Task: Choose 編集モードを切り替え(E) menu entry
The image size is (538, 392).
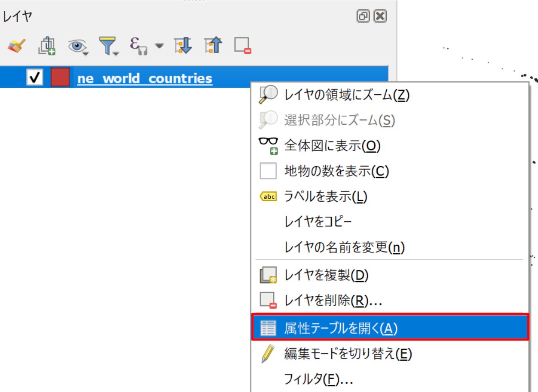Action: [x=389, y=354]
